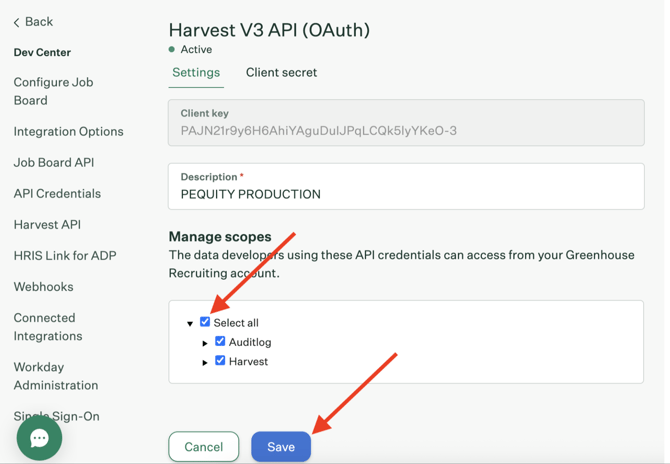Uncheck the Harvest scope checkbox
The width and height of the screenshot is (670, 464).
[x=220, y=360]
